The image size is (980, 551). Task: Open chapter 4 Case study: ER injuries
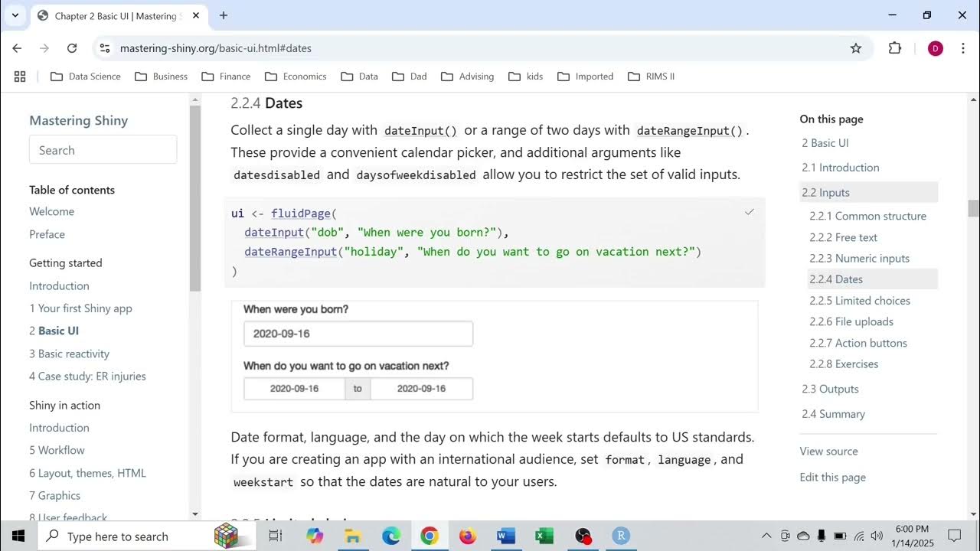point(87,376)
